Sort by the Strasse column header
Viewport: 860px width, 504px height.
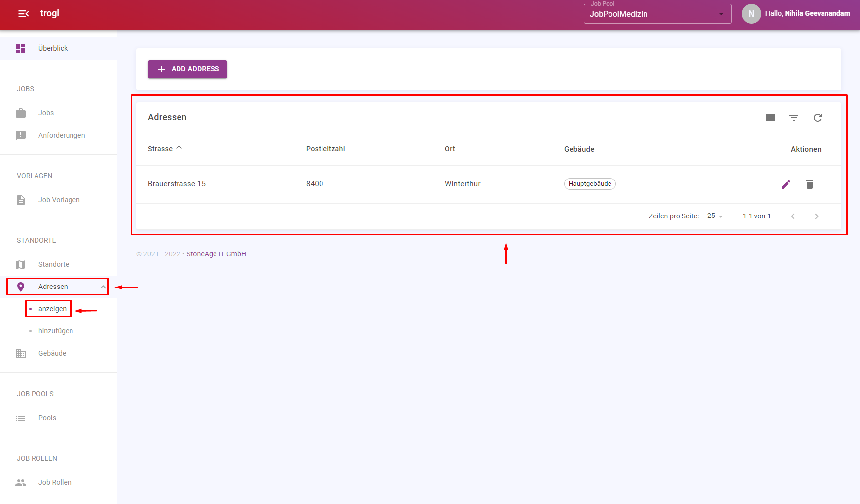click(160, 149)
